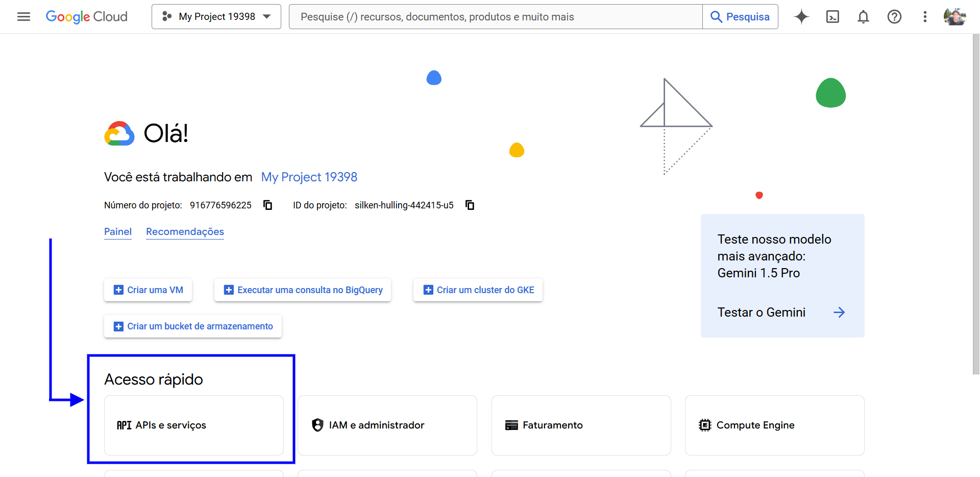Click the plus icon on the GKE cluster button
This screenshot has width=980, height=477.
point(428,290)
